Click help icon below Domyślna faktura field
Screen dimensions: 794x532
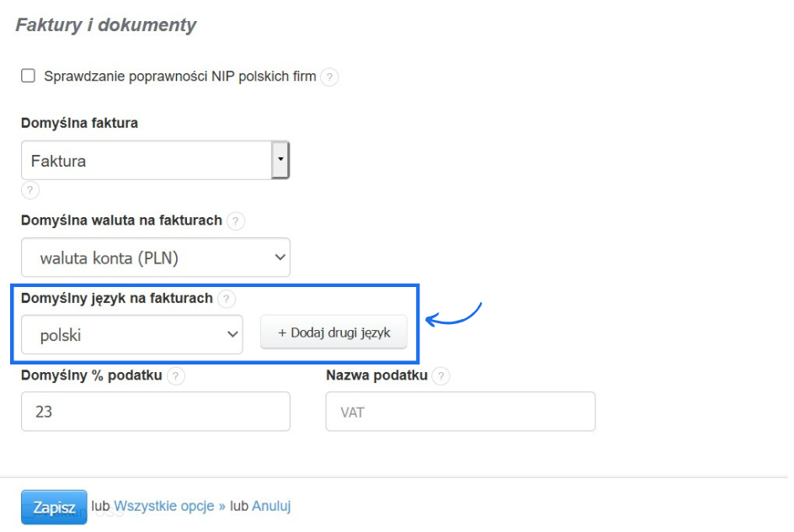[x=30, y=190]
